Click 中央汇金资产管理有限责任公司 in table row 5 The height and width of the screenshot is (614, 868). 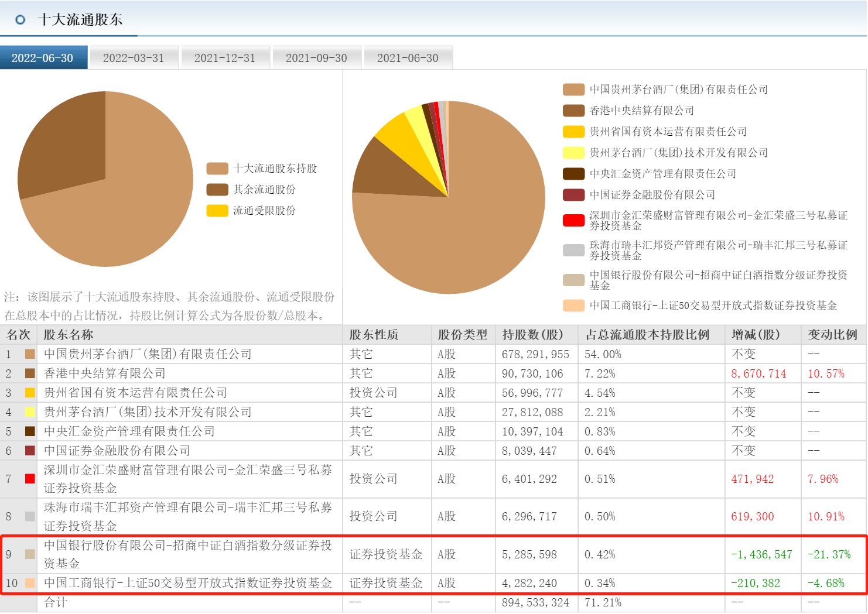(129, 431)
